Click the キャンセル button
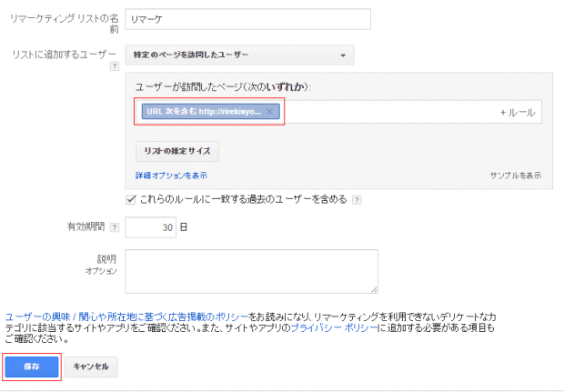The image size is (564, 392). point(90,367)
